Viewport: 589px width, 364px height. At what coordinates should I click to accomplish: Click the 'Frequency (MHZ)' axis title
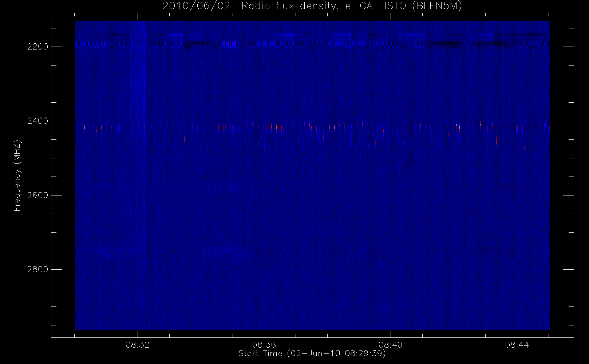click(17, 175)
